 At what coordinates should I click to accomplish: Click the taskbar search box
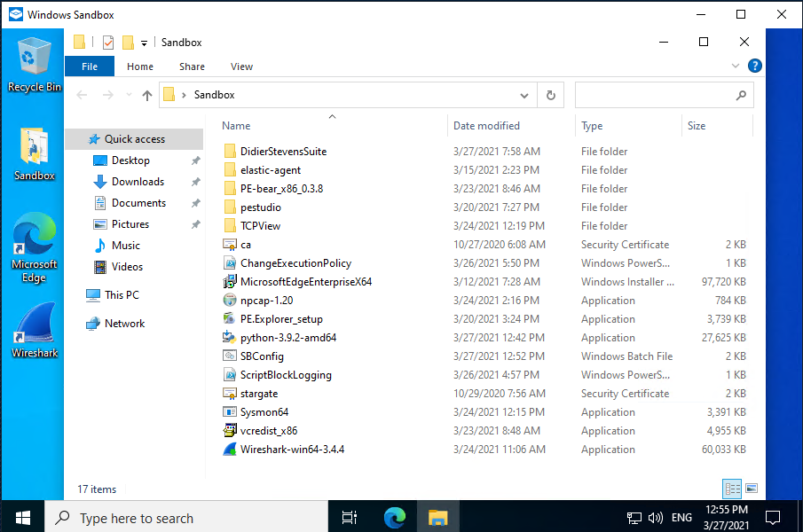[187, 518]
